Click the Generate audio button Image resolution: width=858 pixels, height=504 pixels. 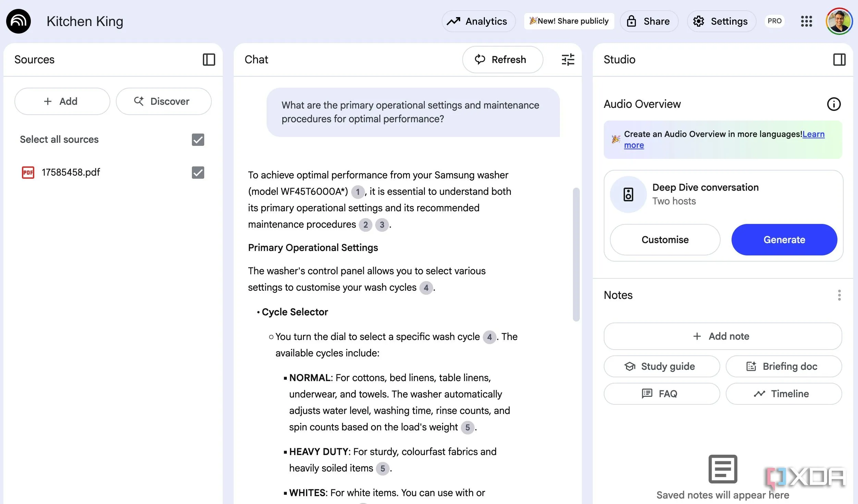point(784,240)
